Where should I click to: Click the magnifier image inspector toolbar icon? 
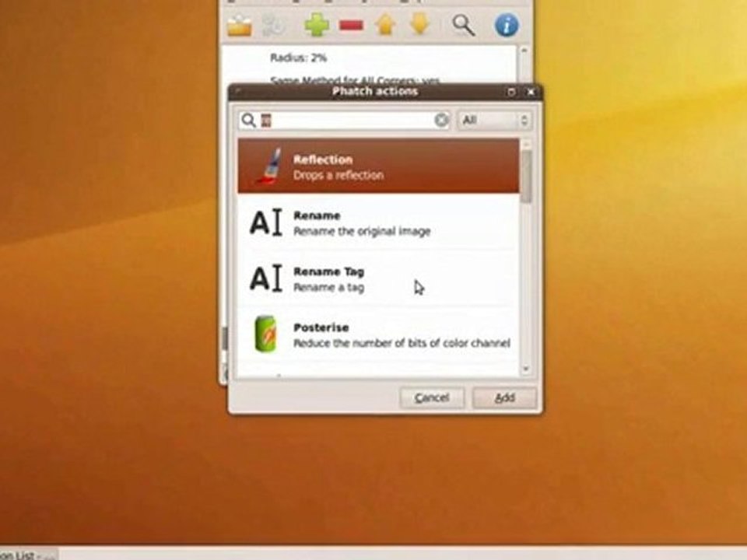tap(463, 25)
